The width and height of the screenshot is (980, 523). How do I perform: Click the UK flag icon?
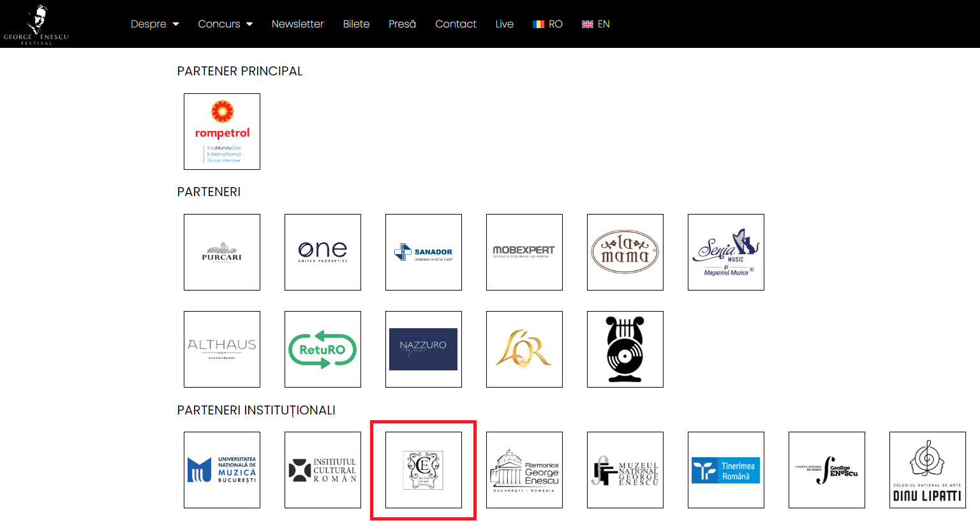[x=588, y=24]
